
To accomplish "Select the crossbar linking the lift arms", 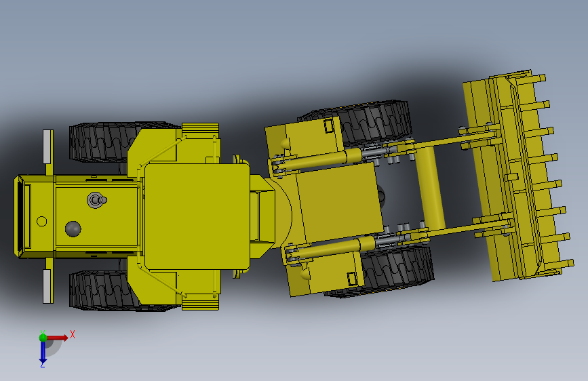I will pos(430,188).
